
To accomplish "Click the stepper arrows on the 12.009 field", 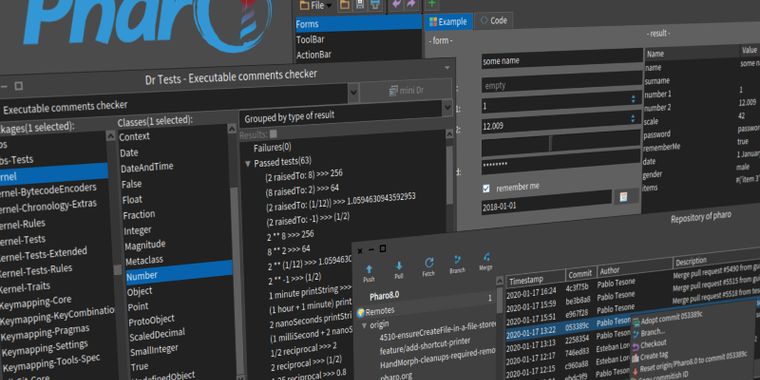I will tap(633, 118).
